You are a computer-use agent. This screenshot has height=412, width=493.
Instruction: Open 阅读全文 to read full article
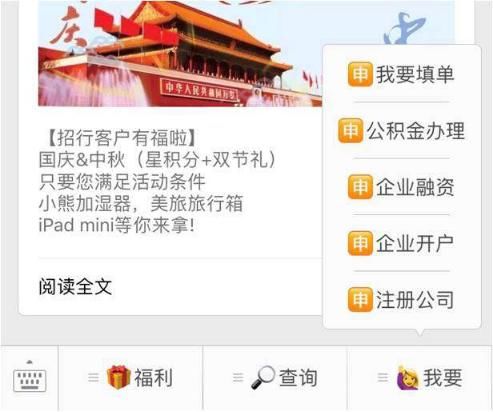click(75, 286)
